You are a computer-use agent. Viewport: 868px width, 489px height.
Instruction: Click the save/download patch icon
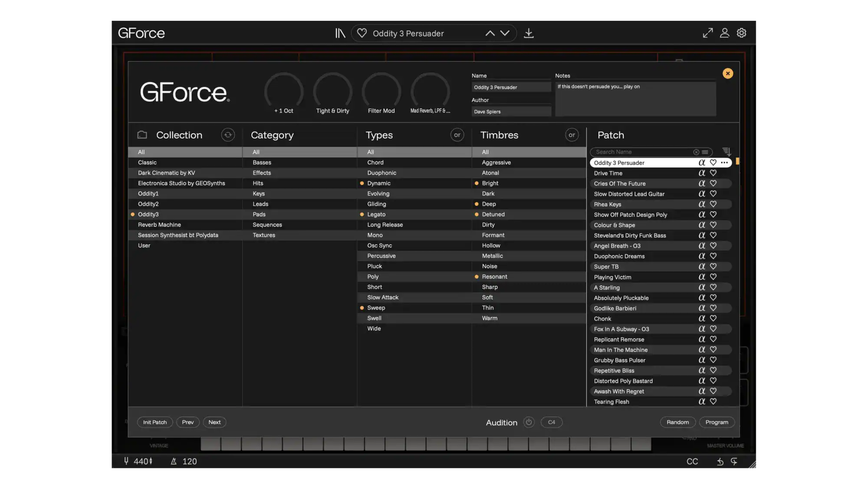tap(529, 33)
